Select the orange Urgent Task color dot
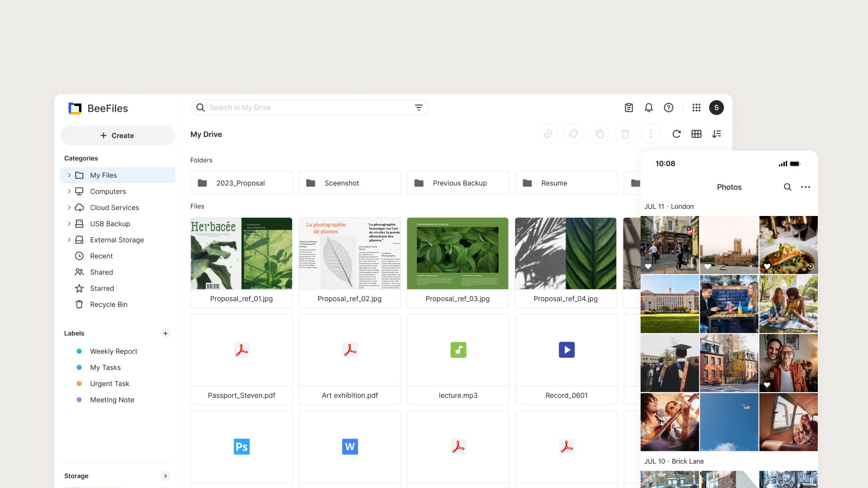The image size is (868, 488). click(x=79, y=383)
